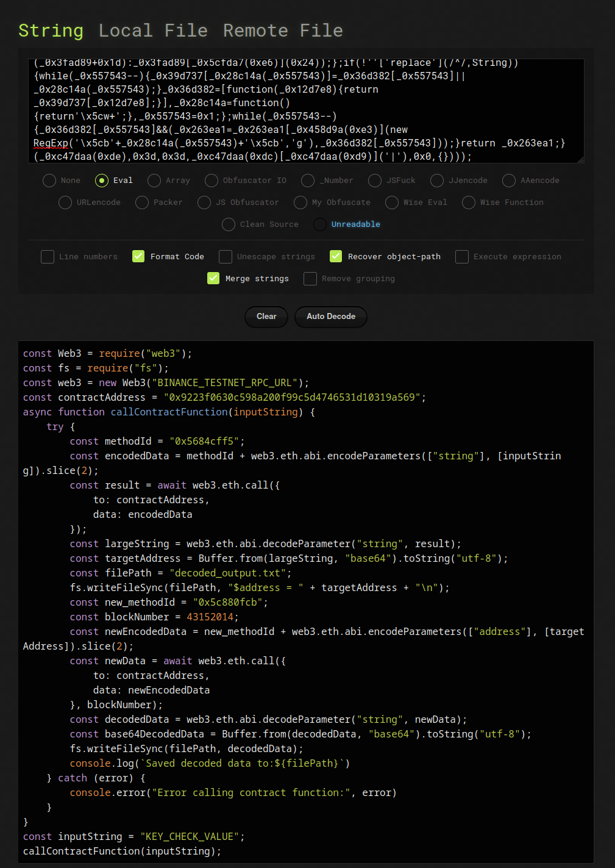Enable the Line numbers checkbox
615x868 pixels.
tap(48, 257)
